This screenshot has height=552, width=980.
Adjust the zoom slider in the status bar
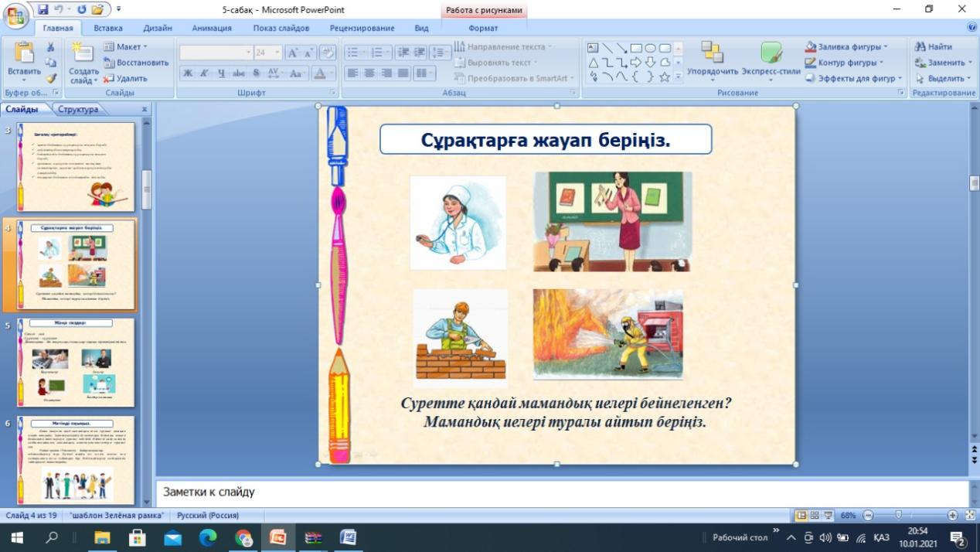pyautogui.click(x=898, y=515)
